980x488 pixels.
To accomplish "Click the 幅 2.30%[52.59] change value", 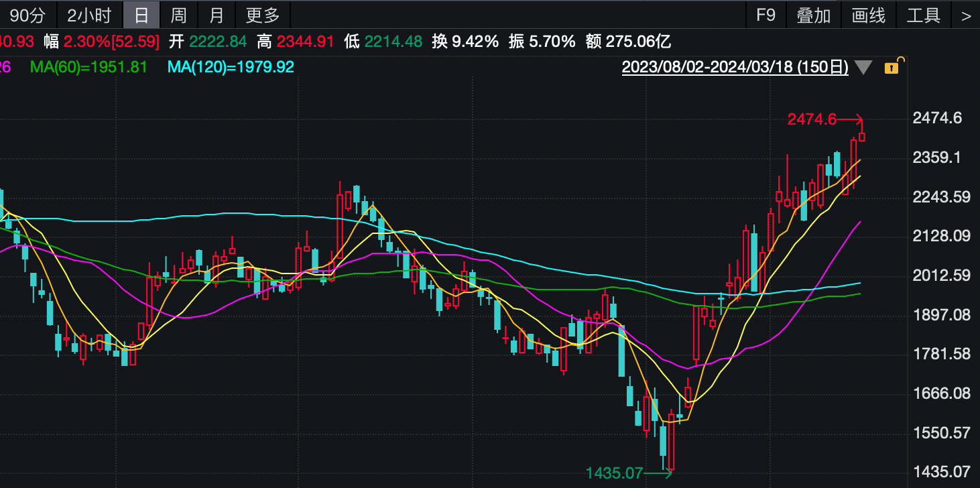I will pyautogui.click(x=102, y=42).
